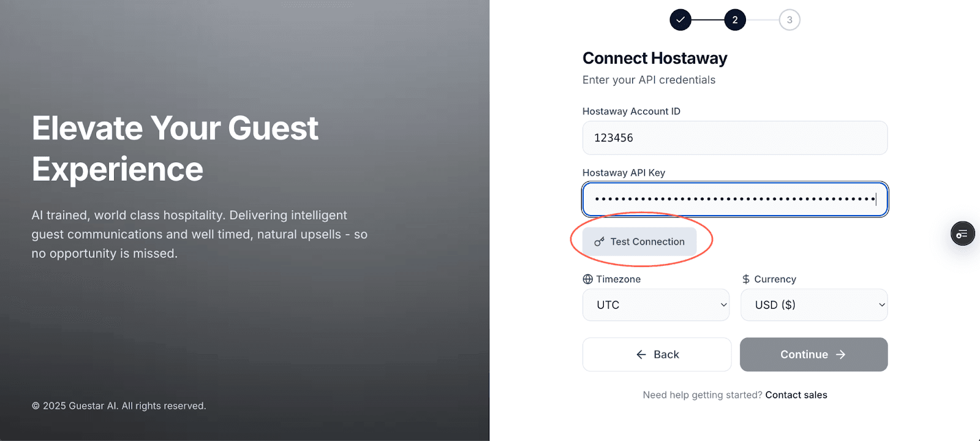
Task: Open the Timezone dropdown showing UTC
Action: click(655, 304)
